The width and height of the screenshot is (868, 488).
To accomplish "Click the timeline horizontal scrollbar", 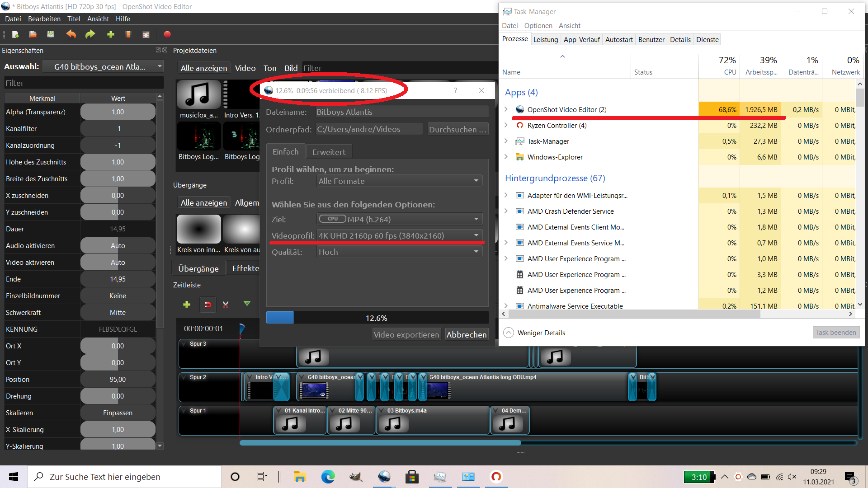I will (x=380, y=443).
